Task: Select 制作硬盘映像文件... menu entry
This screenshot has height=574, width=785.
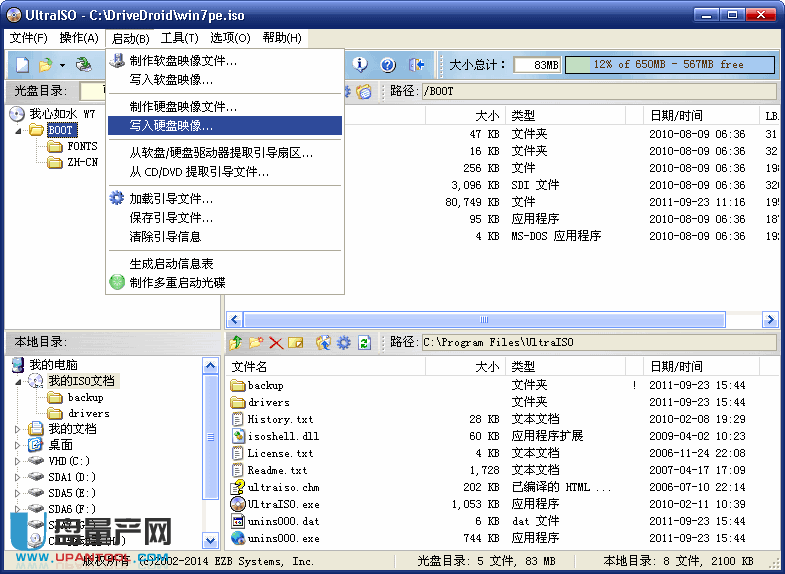Action: (225, 107)
